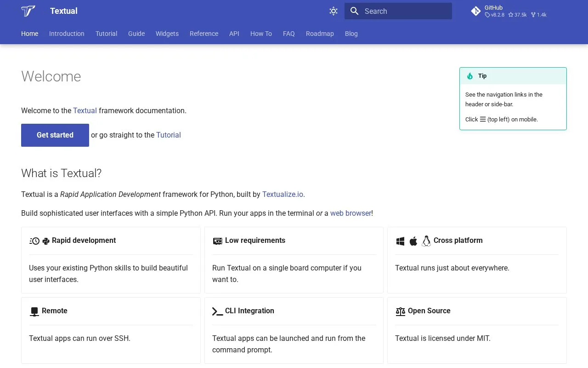This screenshot has width=588, height=368.
Task: Click 'Textual apps can run over SSH.' text
Action: [x=79, y=338]
